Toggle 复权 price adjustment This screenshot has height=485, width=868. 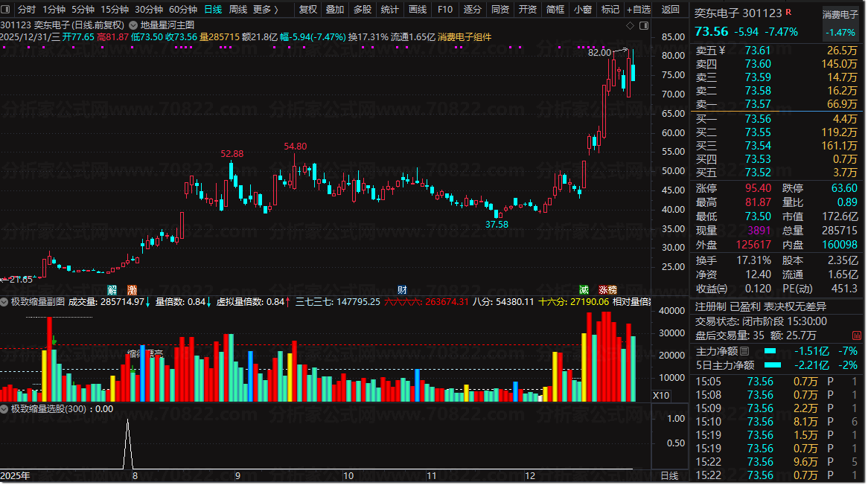click(307, 10)
